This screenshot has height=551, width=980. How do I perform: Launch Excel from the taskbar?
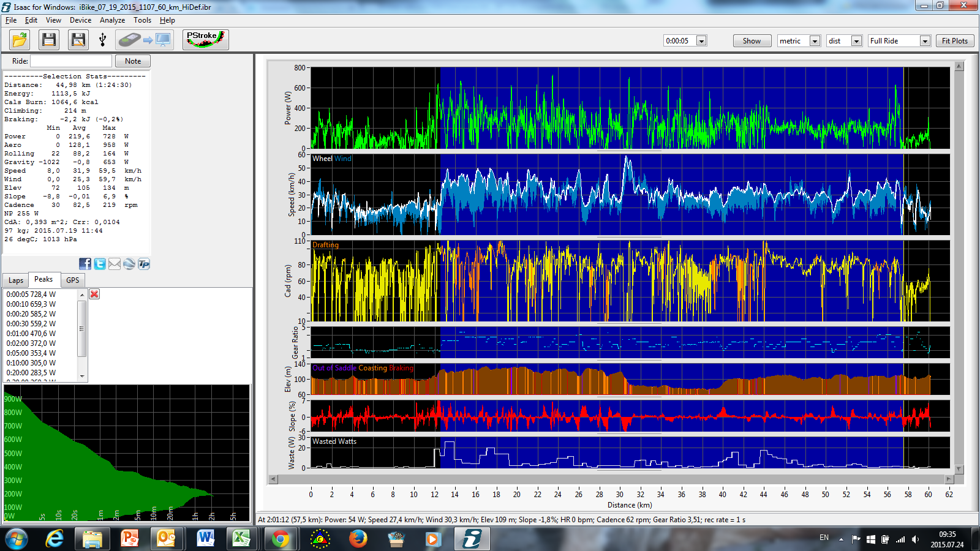[243, 539]
